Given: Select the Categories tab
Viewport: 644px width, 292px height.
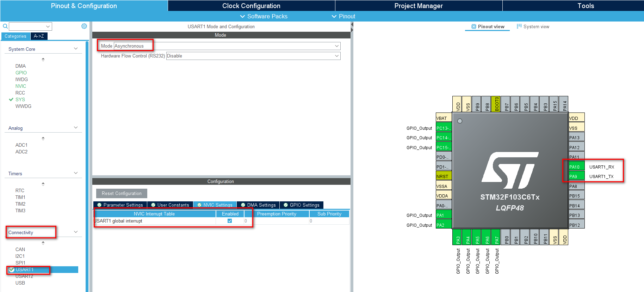Looking at the screenshot, I should [16, 36].
